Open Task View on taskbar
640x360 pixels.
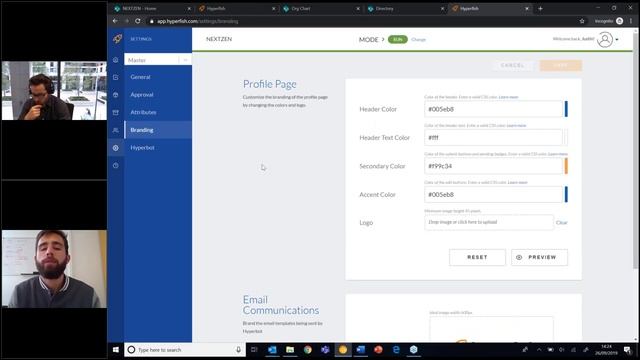pyautogui.click(x=254, y=350)
